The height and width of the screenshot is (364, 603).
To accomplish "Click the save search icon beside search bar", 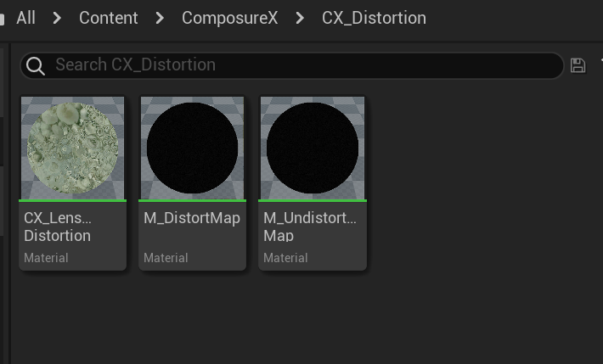I will (578, 65).
